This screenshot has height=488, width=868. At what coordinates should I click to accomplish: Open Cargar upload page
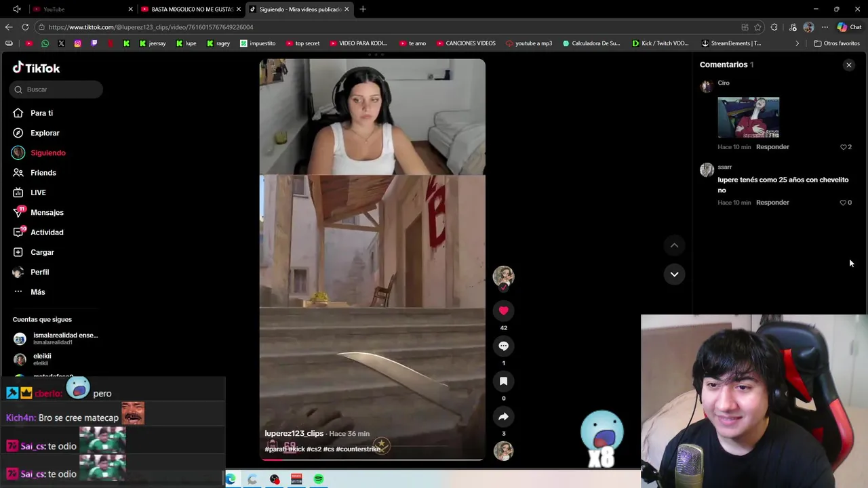point(42,252)
